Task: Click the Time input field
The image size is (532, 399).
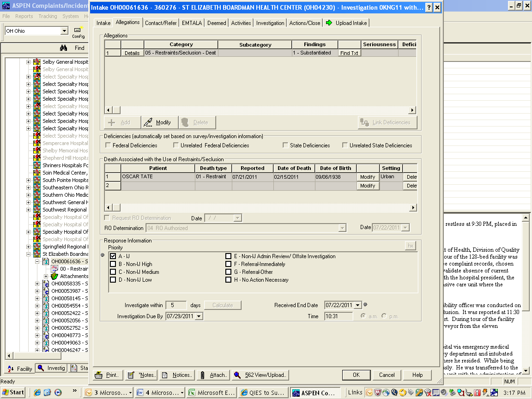Action: point(338,316)
